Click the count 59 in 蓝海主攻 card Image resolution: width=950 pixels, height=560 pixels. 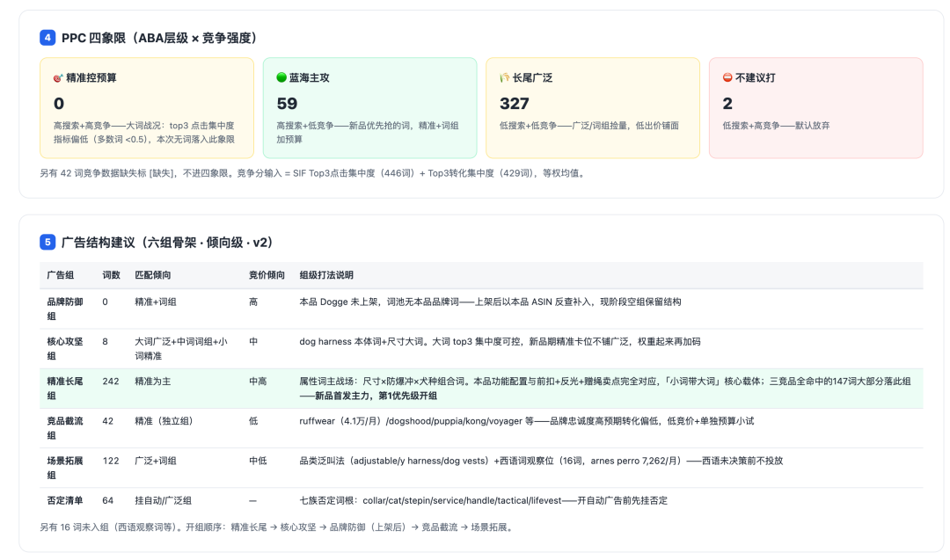[287, 104]
